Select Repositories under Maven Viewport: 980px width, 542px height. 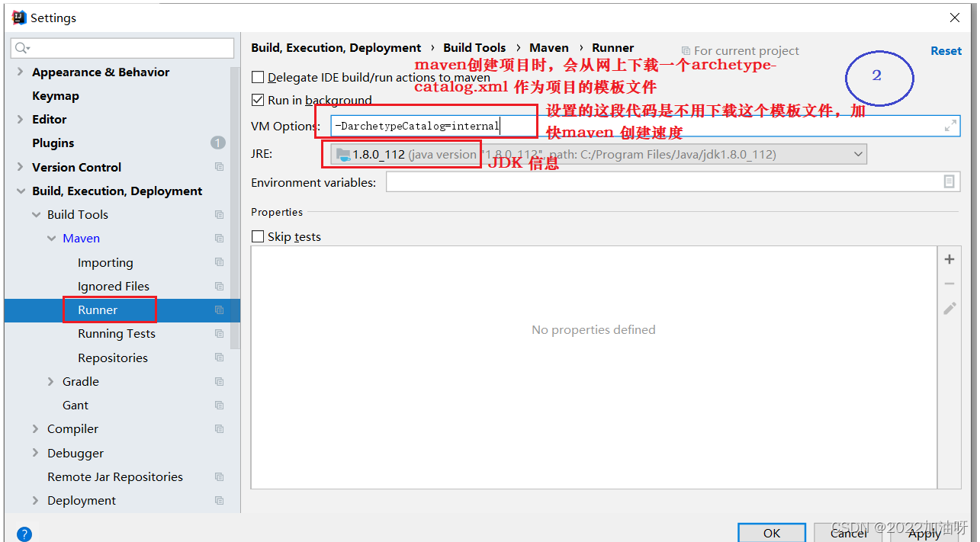coord(113,358)
